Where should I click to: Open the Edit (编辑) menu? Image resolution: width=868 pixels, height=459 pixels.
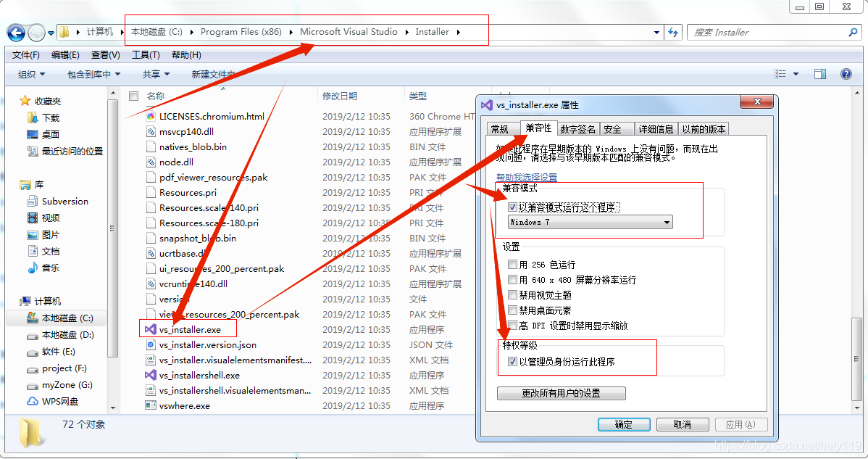click(x=65, y=55)
